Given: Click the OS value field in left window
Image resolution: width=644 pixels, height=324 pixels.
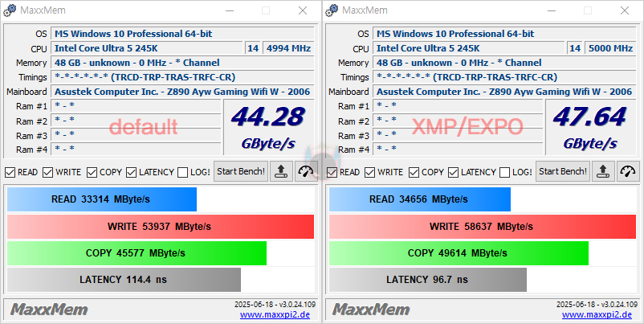Looking at the screenshot, I should point(182,34).
